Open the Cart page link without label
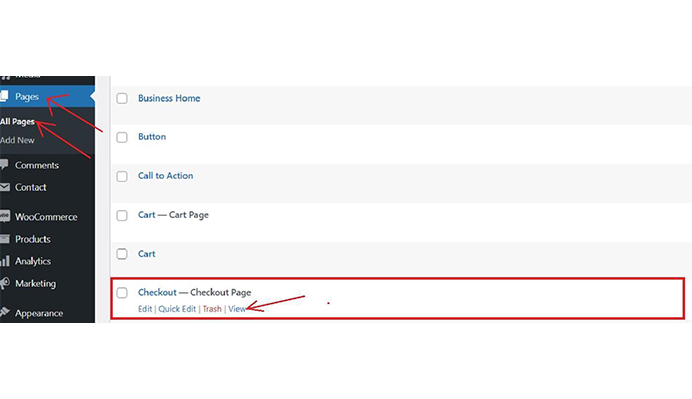 [x=147, y=254]
